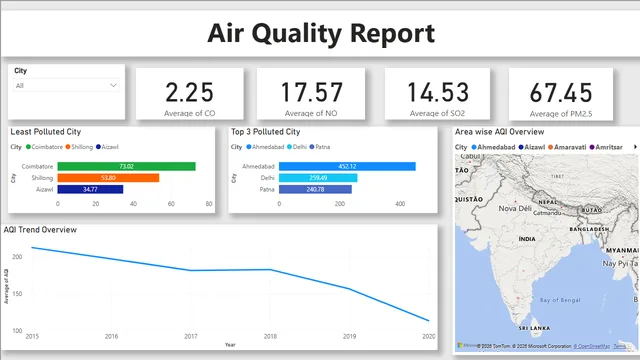The height and width of the screenshot is (360, 640).
Task: Click the Air Quality Report heading
Action: pyautogui.click(x=321, y=33)
